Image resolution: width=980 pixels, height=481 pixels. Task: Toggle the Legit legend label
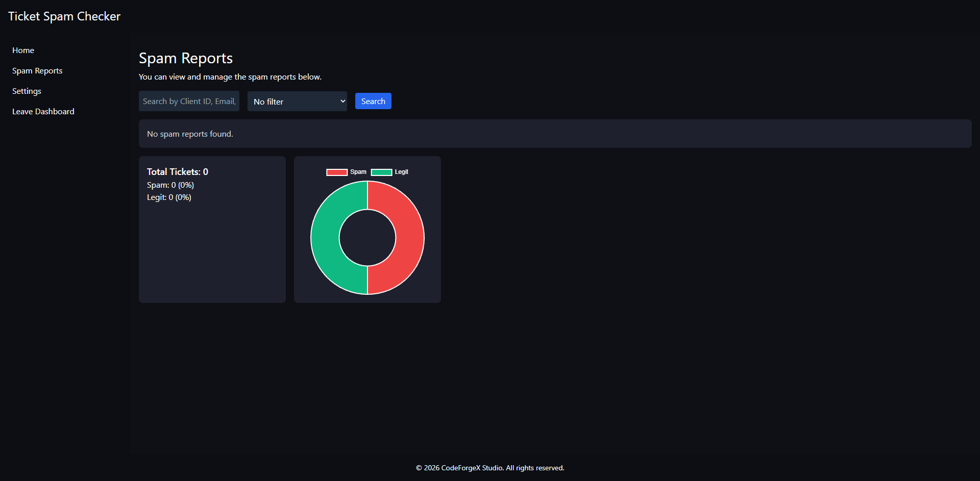click(x=402, y=172)
